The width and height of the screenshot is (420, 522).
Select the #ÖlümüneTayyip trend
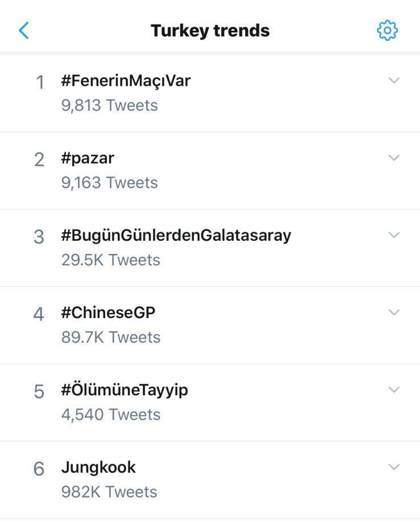click(124, 390)
